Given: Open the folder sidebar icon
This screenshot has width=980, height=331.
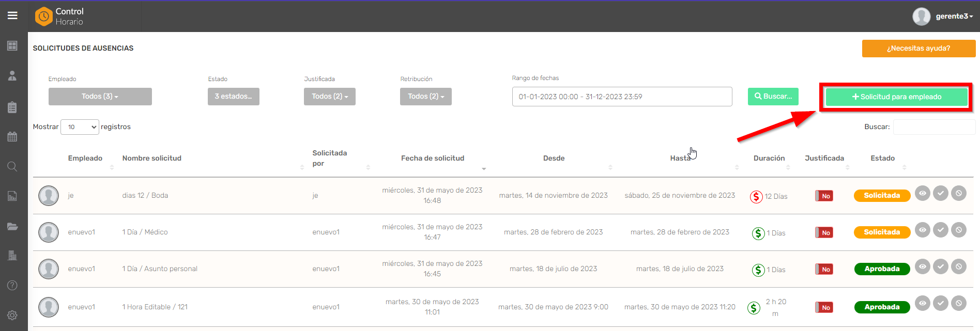Looking at the screenshot, I should [12, 226].
